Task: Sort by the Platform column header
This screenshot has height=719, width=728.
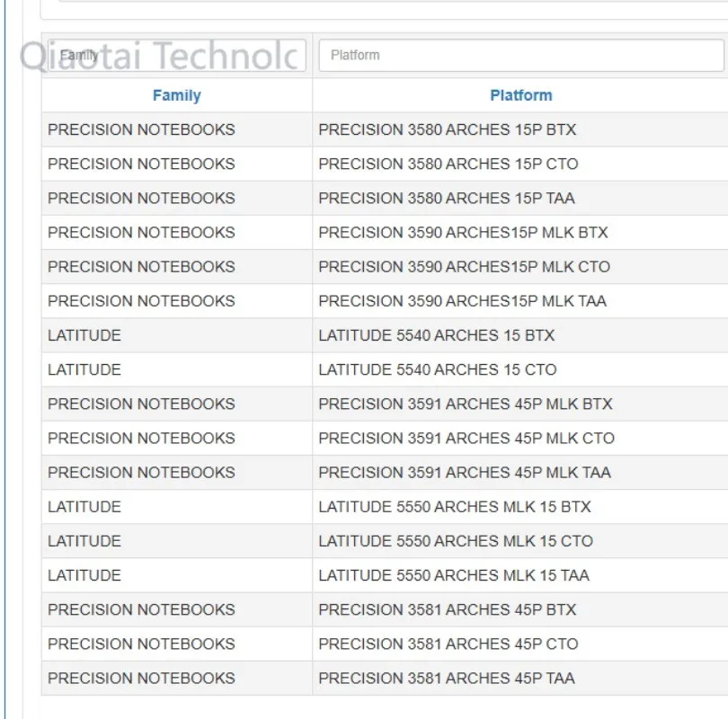Action: (x=521, y=95)
